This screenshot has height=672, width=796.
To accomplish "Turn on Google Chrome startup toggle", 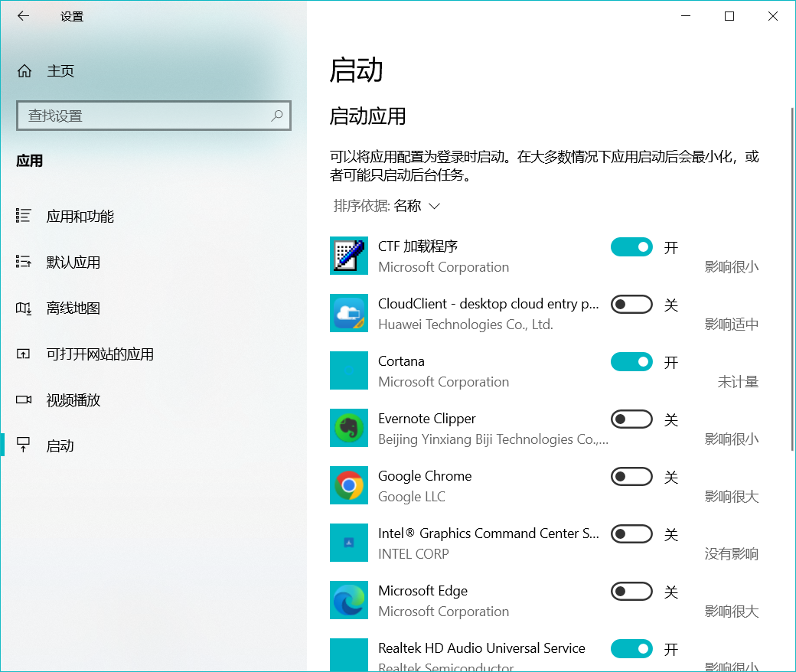I will [631, 477].
